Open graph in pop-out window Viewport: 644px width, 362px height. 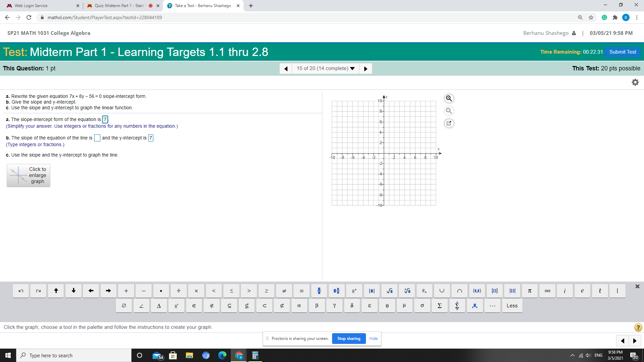[x=449, y=123]
